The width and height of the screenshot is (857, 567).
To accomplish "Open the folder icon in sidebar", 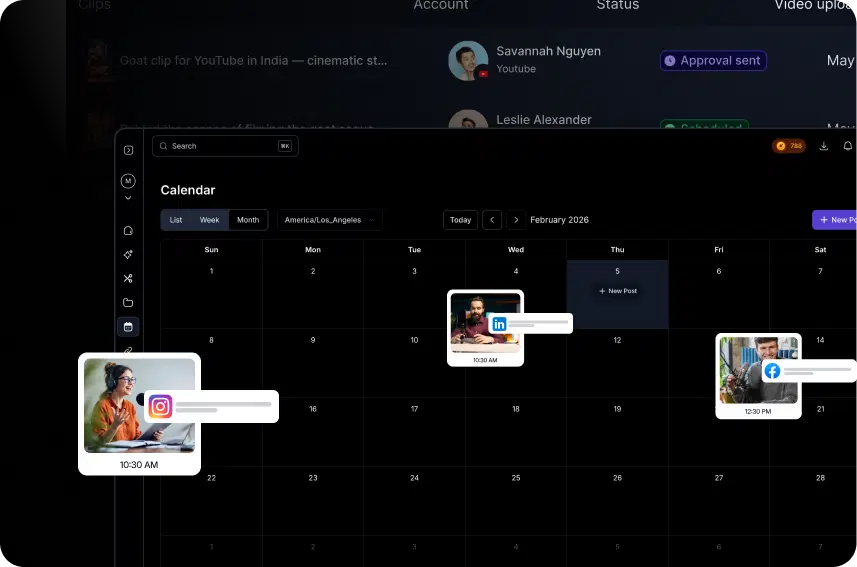I will tap(128, 302).
